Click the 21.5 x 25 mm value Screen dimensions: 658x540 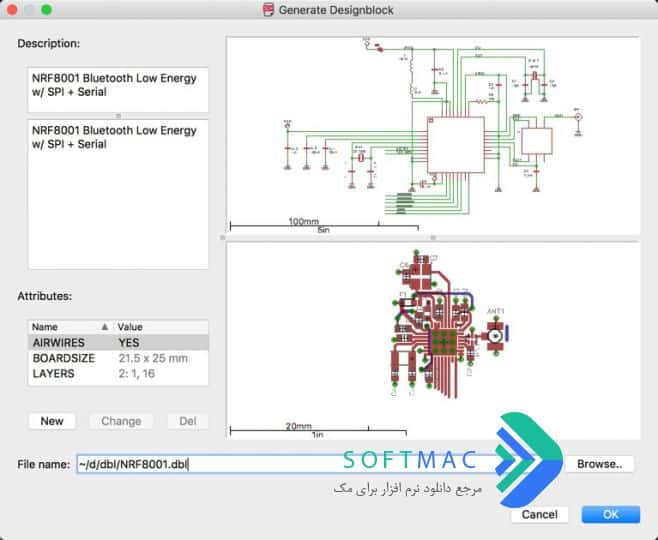tap(153, 358)
